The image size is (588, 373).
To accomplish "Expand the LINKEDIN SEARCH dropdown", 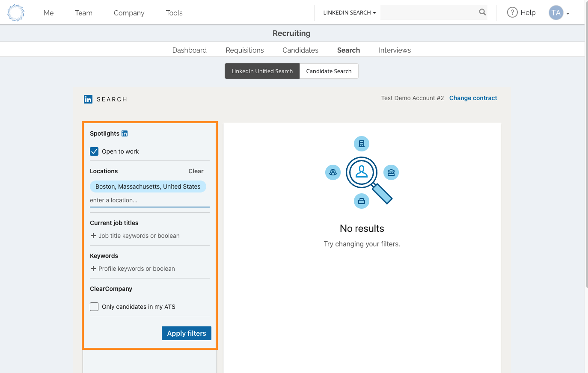I will click(350, 12).
